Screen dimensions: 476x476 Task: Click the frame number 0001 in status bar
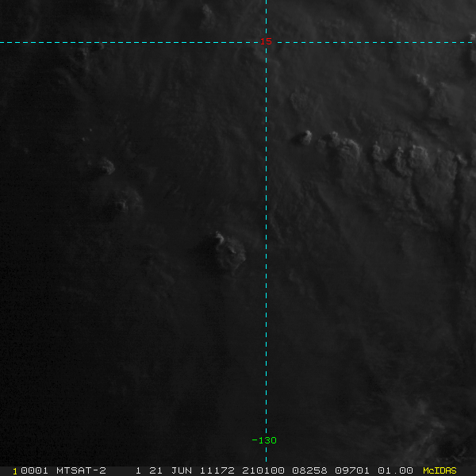pos(35,470)
